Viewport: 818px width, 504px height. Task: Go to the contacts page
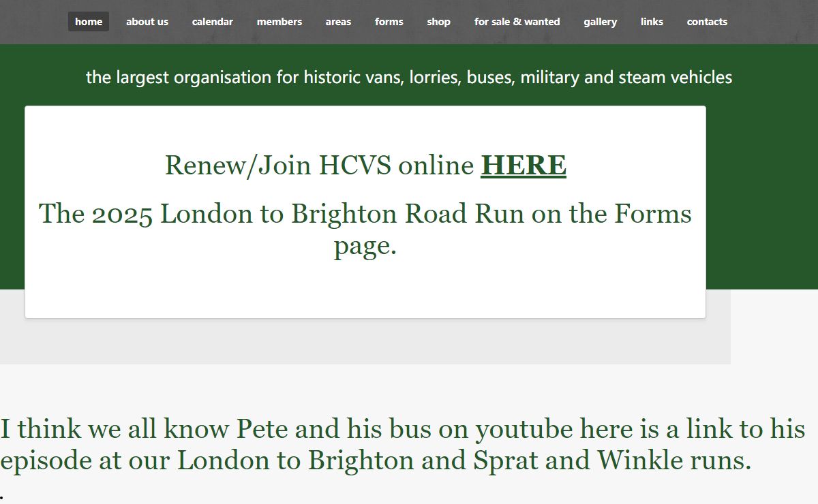[707, 22]
